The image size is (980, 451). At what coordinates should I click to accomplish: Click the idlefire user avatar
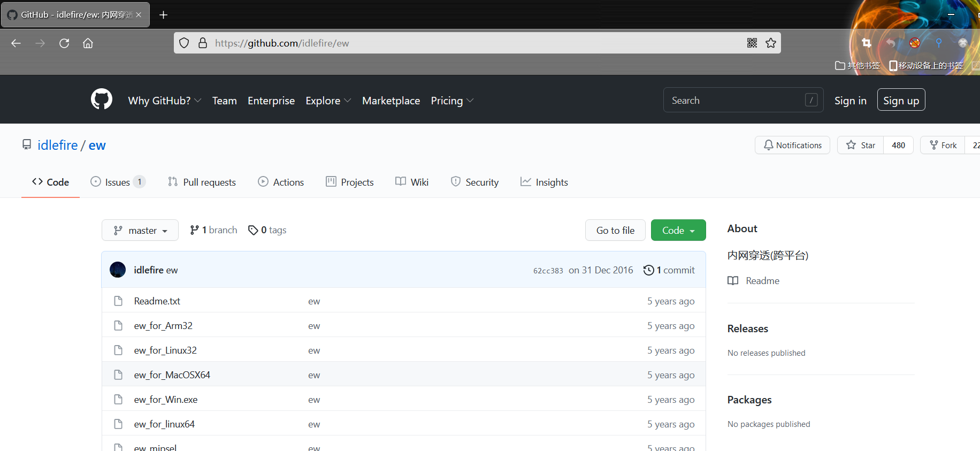118,270
